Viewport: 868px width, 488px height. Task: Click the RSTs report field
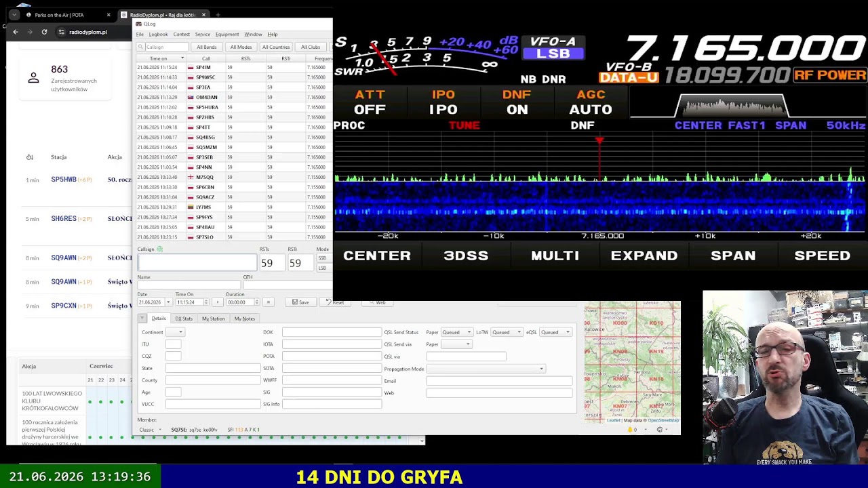(x=271, y=263)
